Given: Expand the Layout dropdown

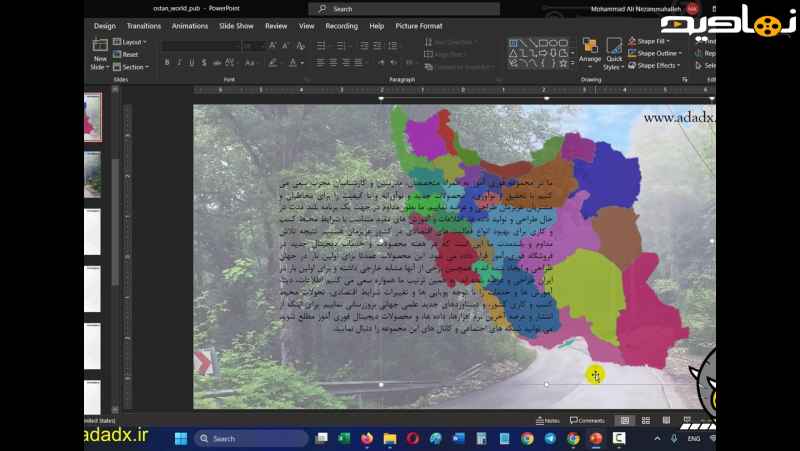Looking at the screenshot, I should (131, 42).
